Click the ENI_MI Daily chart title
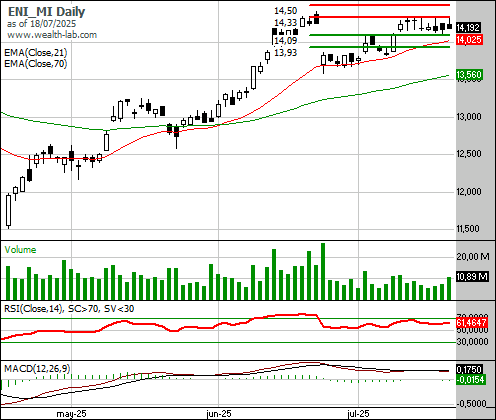The height and width of the screenshot is (420, 496). 46,12
